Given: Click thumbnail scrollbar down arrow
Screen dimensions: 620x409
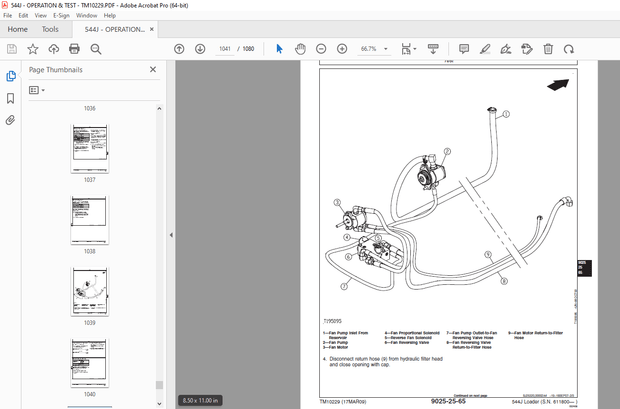Looking at the screenshot, I should click(x=159, y=404).
